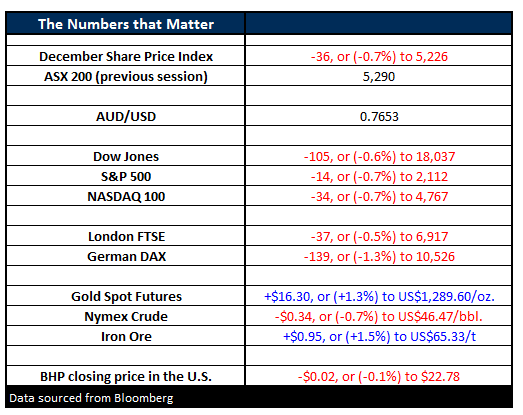Click the German DAX 10,526 value
This screenshot has height=415, width=523.
click(379, 257)
